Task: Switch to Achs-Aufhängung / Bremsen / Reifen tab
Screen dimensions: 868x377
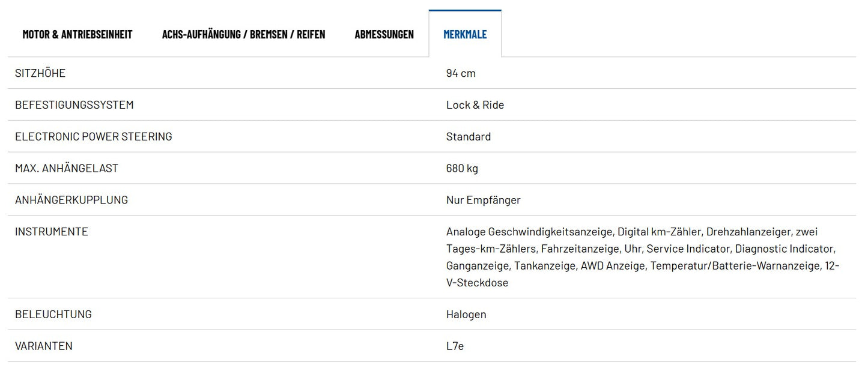Action: 243,34
